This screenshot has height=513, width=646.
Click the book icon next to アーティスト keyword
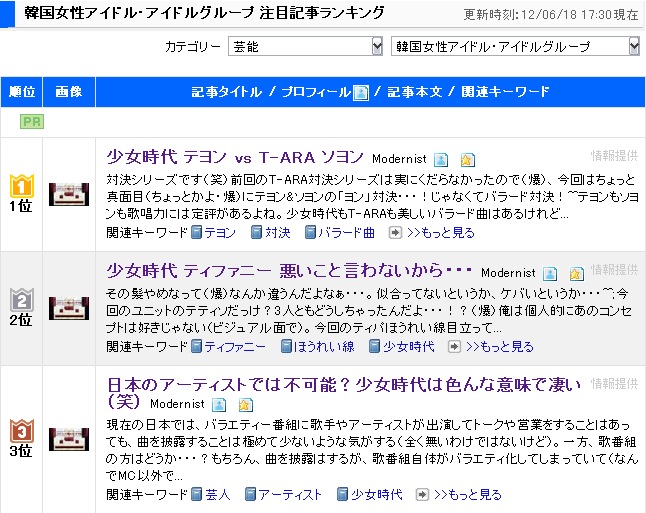click(x=250, y=494)
